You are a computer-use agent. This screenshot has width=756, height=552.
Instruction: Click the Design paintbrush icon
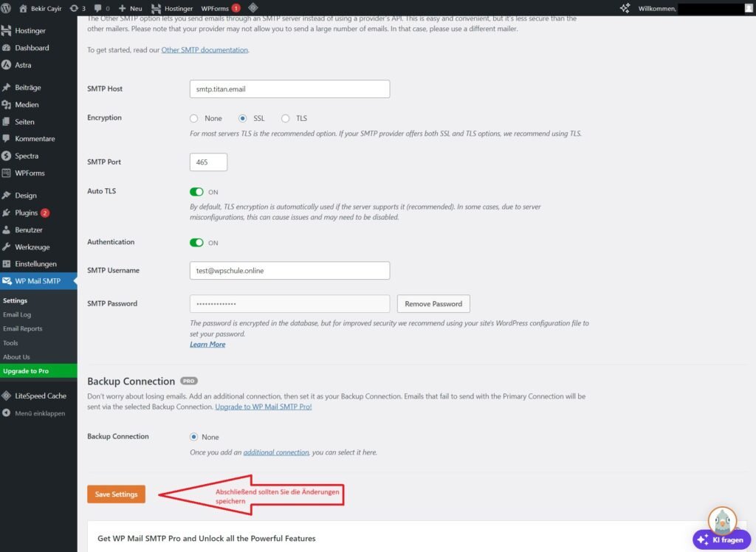[x=6, y=196]
